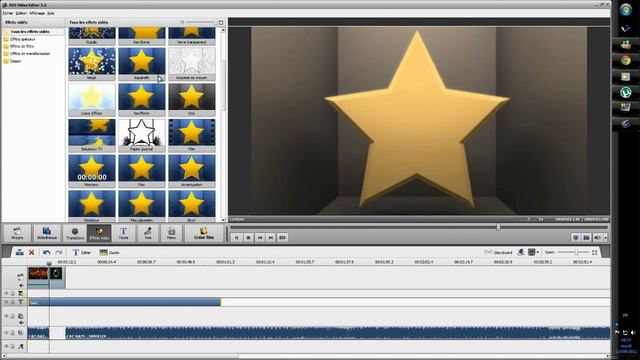The height and width of the screenshot is (360, 640).
Task: Open the Texte panel
Action: [123, 233]
